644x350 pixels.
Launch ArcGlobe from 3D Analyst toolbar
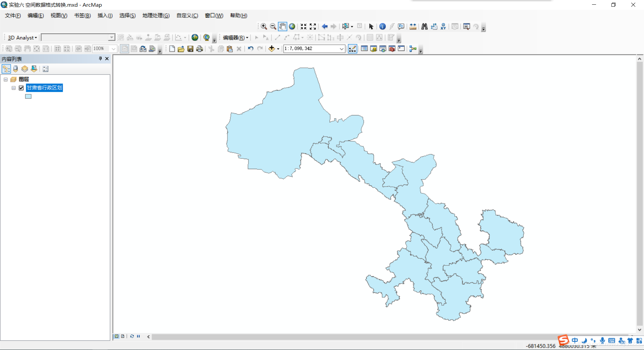pos(207,38)
